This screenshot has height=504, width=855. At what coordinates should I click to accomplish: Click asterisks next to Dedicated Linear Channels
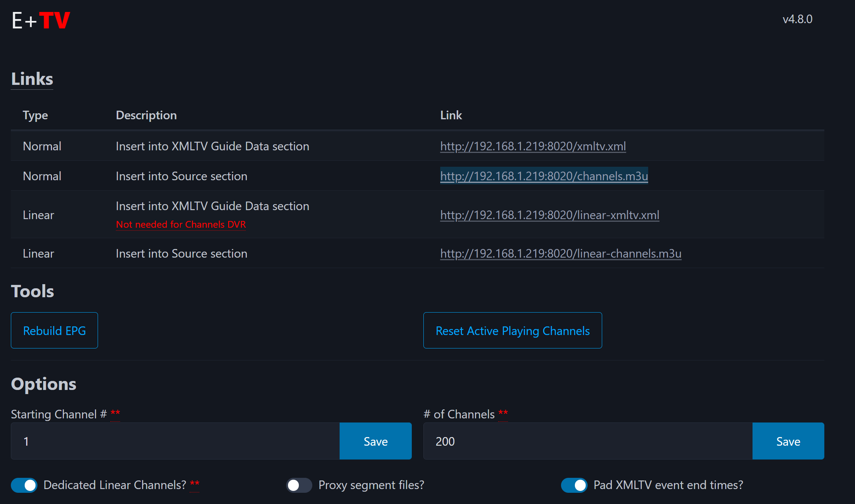click(194, 484)
